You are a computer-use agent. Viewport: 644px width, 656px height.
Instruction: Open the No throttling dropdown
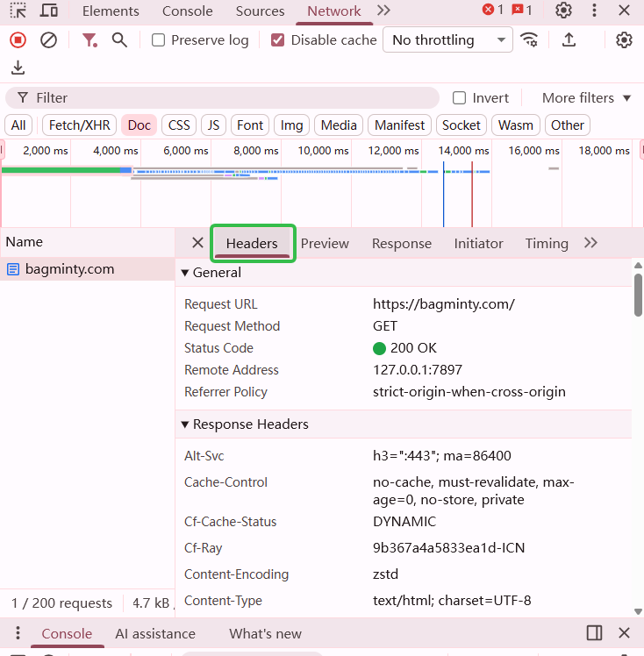coord(447,40)
